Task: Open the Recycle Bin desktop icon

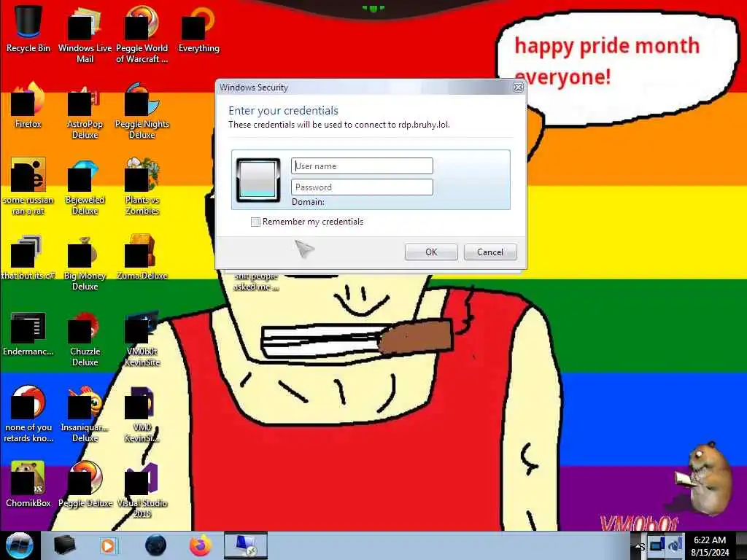Action: coord(28,28)
